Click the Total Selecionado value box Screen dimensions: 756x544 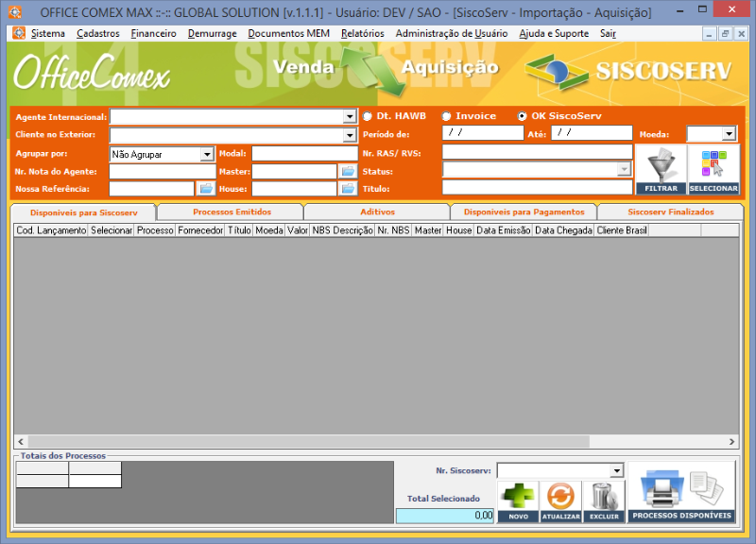(444, 516)
